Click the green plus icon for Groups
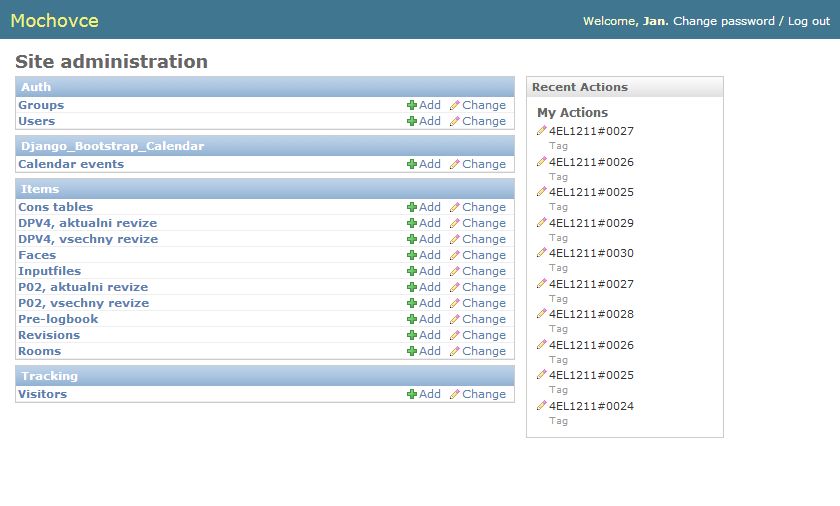Viewport: 840px width, 506px height. point(412,105)
